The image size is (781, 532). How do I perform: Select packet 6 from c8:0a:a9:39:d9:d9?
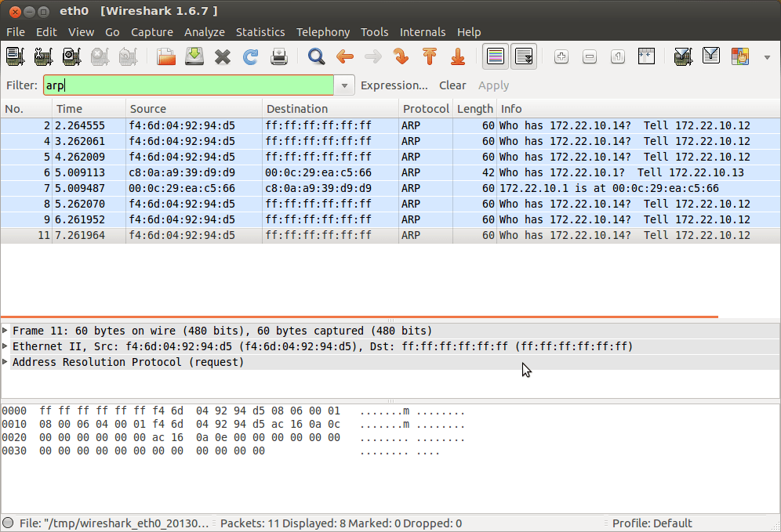click(x=390, y=172)
